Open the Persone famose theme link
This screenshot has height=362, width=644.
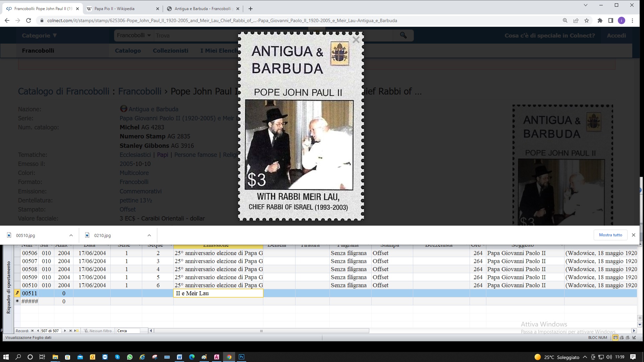tap(196, 155)
